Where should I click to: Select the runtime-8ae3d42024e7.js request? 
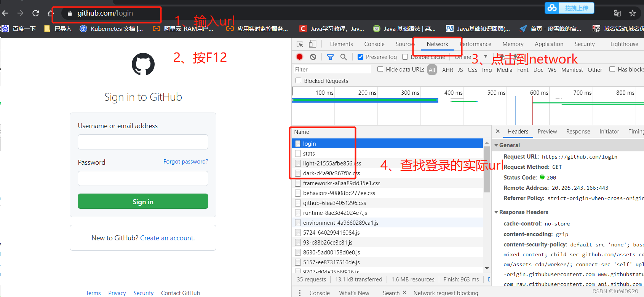click(387, 213)
